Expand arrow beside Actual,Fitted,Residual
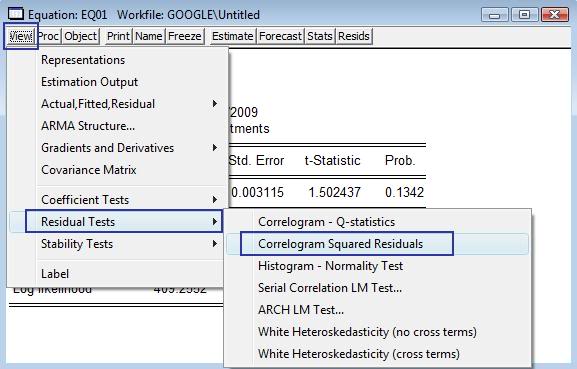This screenshot has height=369, width=577. click(215, 104)
